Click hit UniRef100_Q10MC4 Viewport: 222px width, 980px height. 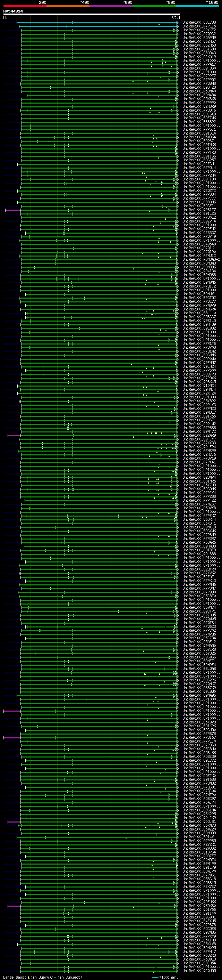pos(199,386)
